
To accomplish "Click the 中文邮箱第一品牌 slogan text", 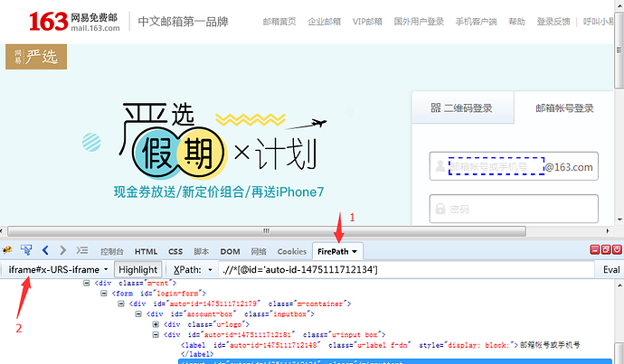I will 183,22.
